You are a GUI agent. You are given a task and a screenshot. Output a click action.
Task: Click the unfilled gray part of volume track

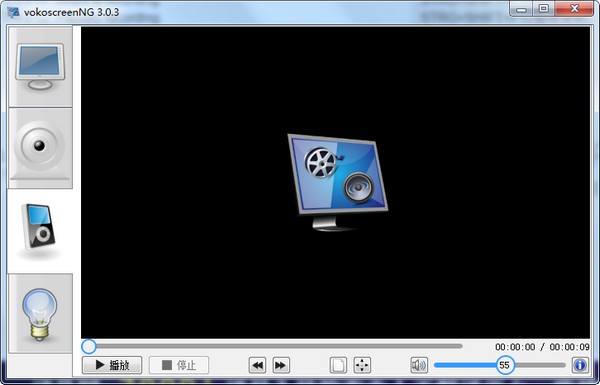540,365
